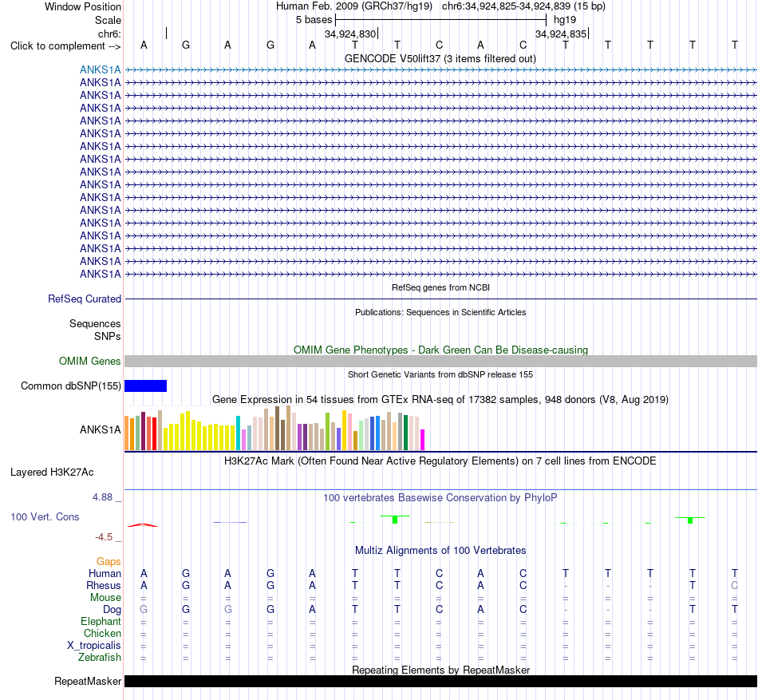The image size is (758, 700).
Task: Click the Chicken species label
Action: pyautogui.click(x=102, y=633)
